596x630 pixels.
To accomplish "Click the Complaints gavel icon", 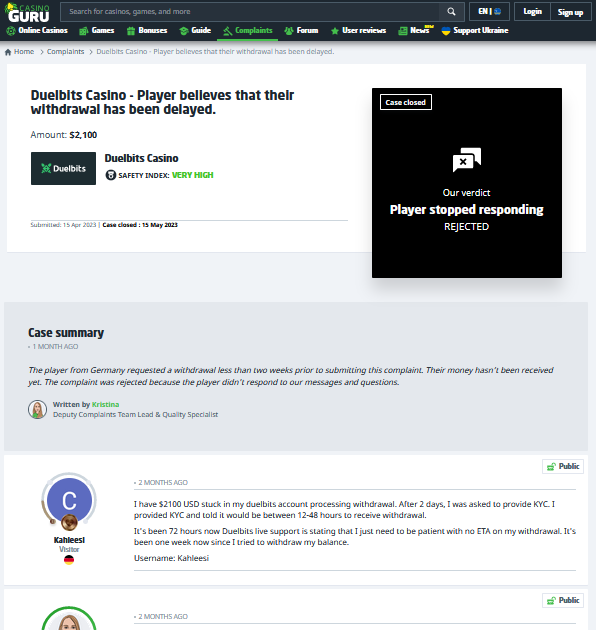I will pos(227,31).
